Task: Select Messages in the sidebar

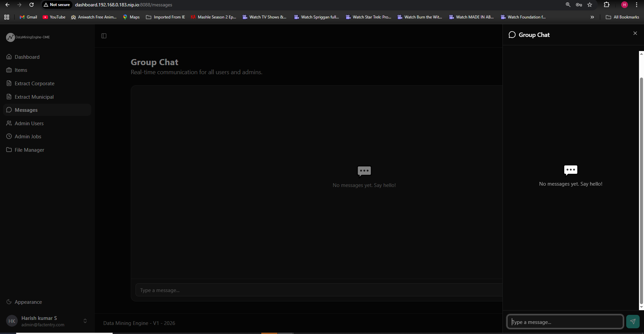Action: point(47,110)
